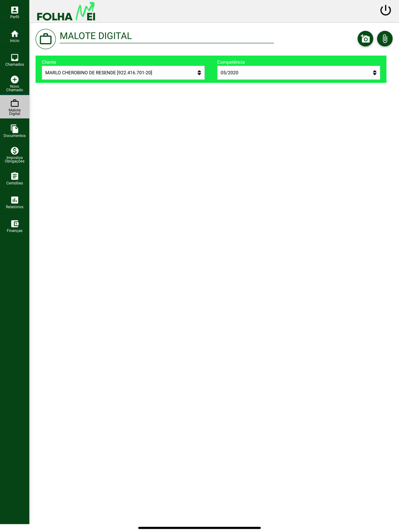Open Certidões section
Viewport: 399px width, 532px height.
[14, 178]
